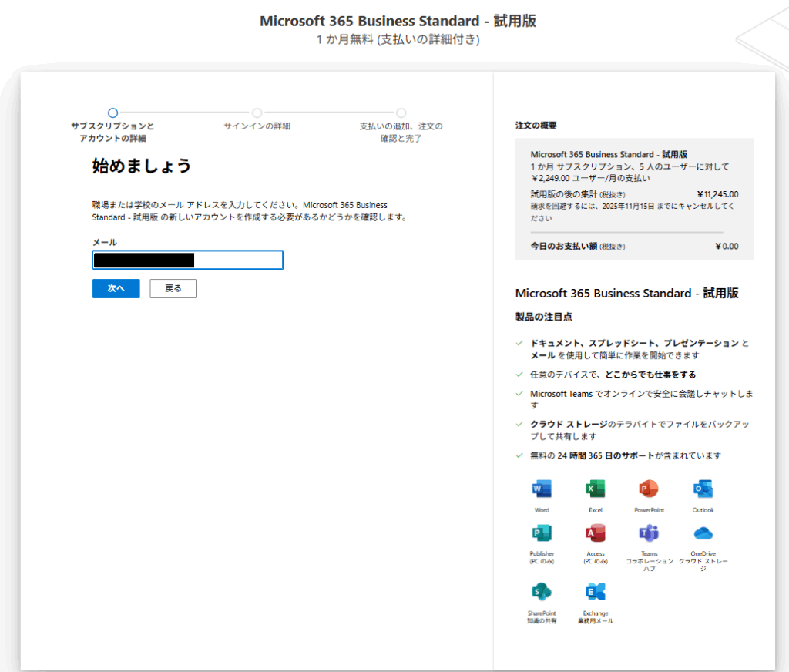This screenshot has height=672, width=789.
Task: Click the Excel app icon
Action: click(x=595, y=489)
